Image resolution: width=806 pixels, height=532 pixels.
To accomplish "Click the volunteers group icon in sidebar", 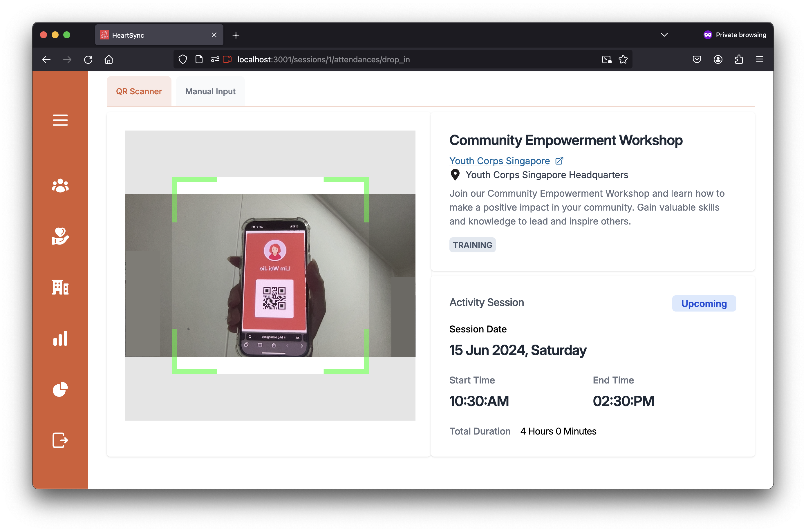I will [60, 186].
